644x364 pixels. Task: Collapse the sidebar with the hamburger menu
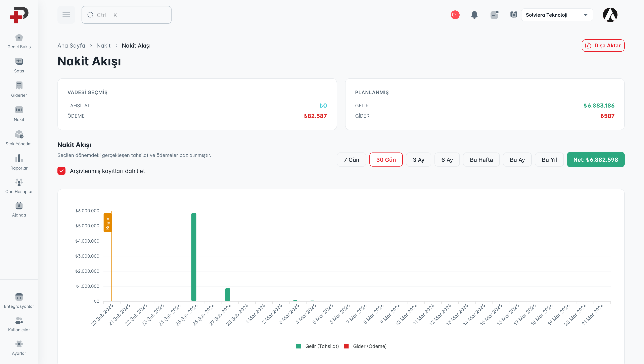point(66,15)
